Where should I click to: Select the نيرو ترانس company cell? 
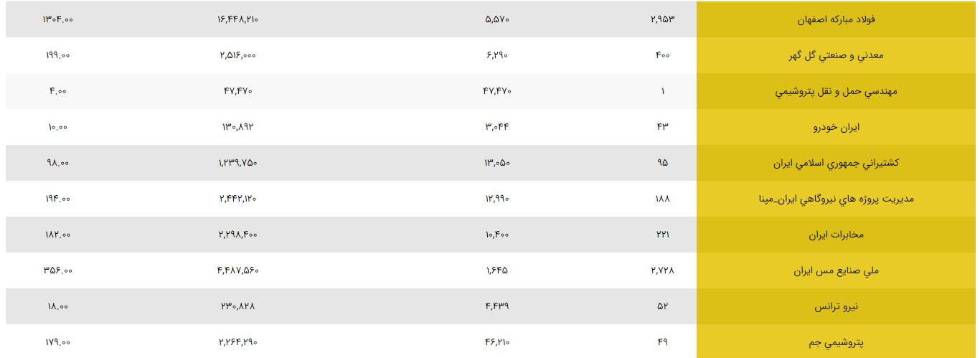[837, 306]
